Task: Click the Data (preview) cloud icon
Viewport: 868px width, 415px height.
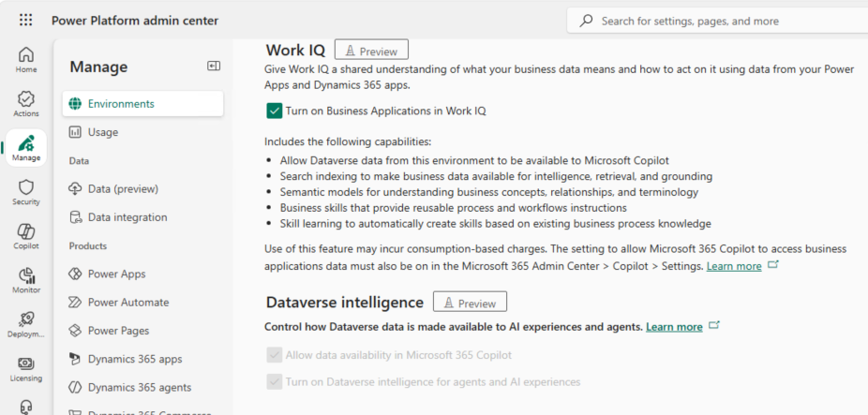Action: click(75, 188)
